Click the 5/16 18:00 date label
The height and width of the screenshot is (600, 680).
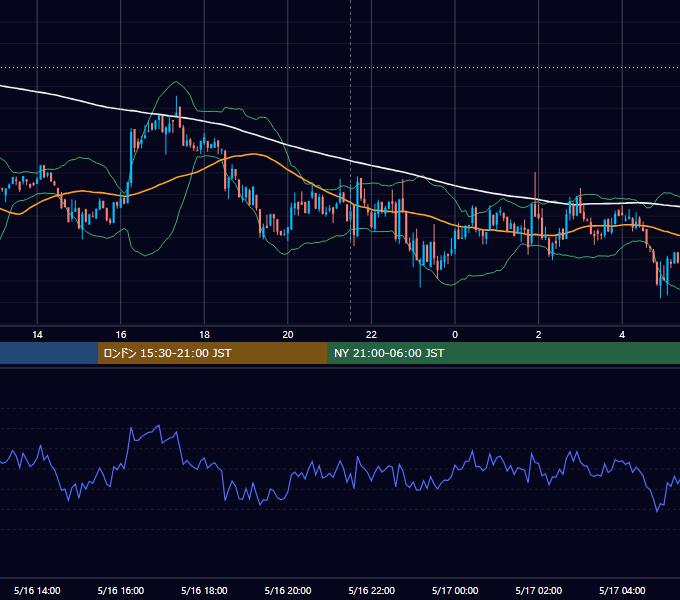point(204,590)
